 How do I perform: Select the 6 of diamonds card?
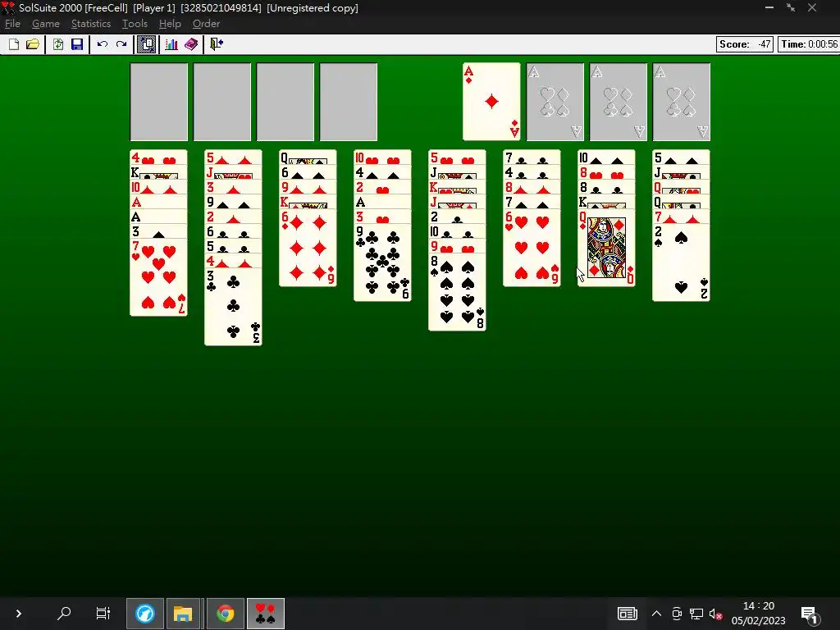[x=308, y=248]
